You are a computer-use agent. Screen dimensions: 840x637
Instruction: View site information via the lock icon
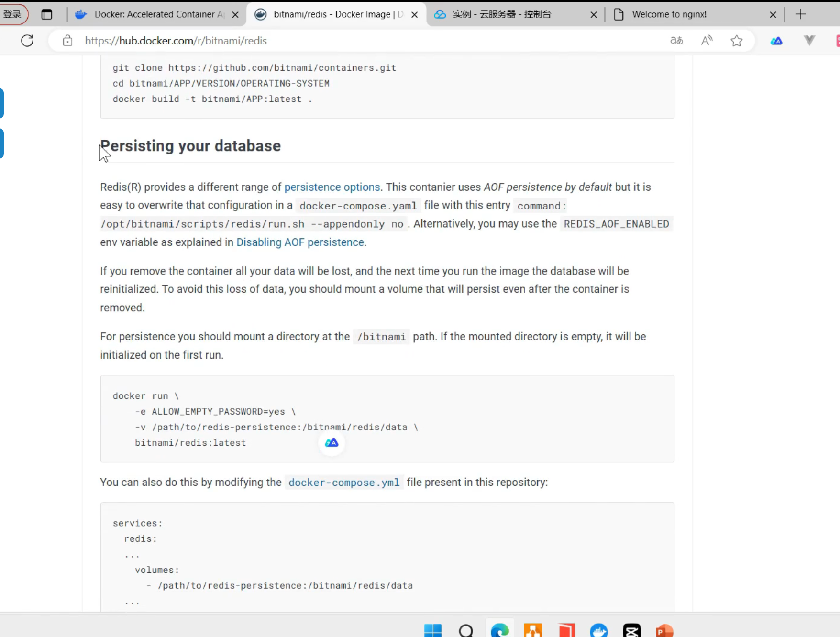tap(68, 41)
